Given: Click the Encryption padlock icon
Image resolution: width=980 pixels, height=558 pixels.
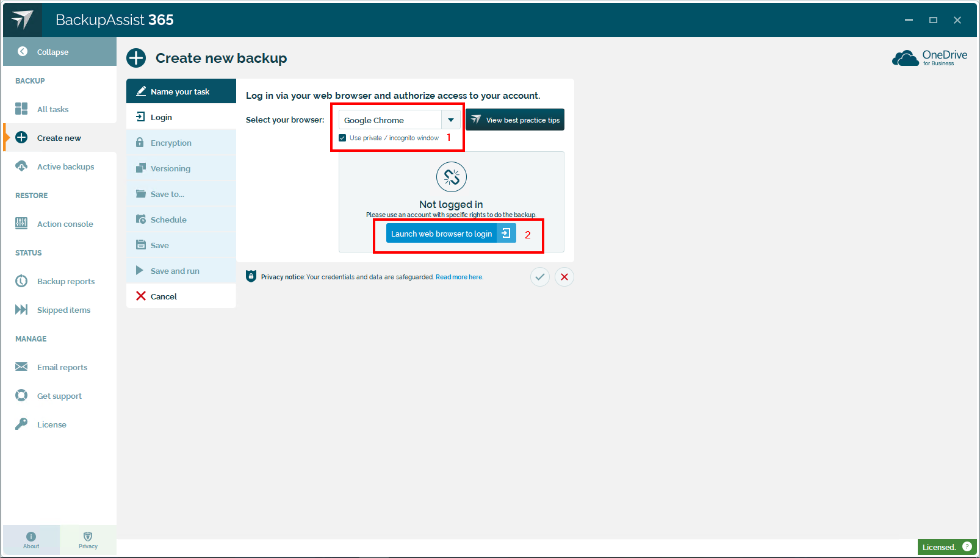Looking at the screenshot, I should [x=140, y=142].
